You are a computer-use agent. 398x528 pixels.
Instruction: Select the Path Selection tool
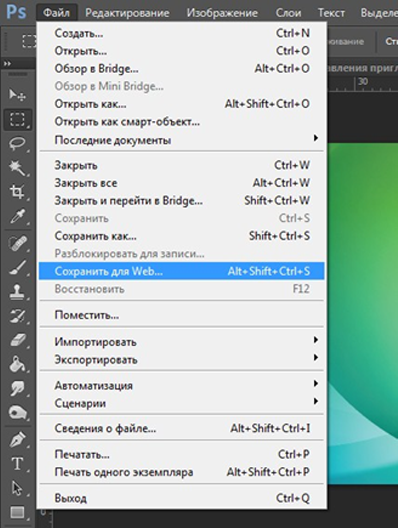[x=17, y=488]
